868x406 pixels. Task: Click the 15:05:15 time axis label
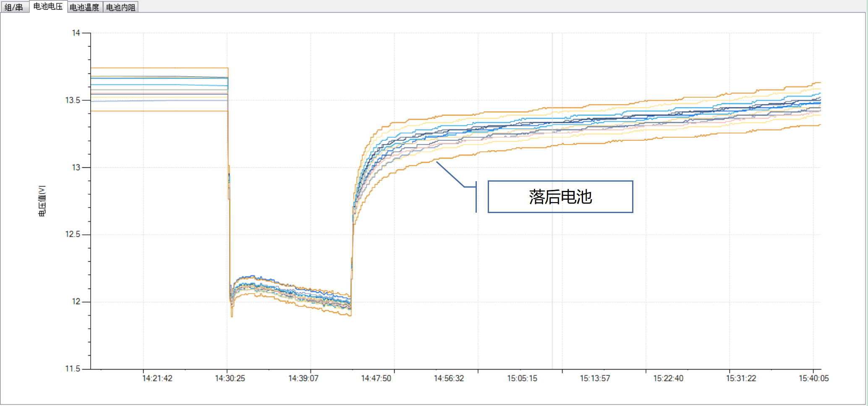[522, 378]
